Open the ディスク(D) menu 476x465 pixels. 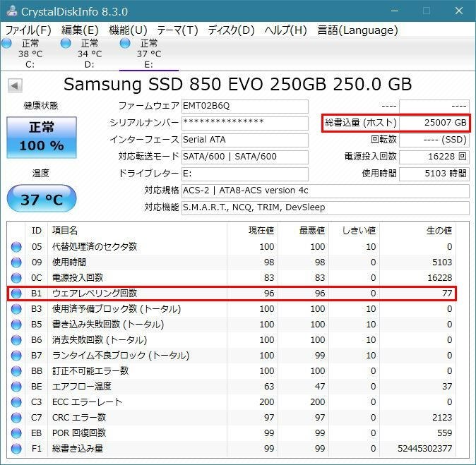[x=231, y=30]
